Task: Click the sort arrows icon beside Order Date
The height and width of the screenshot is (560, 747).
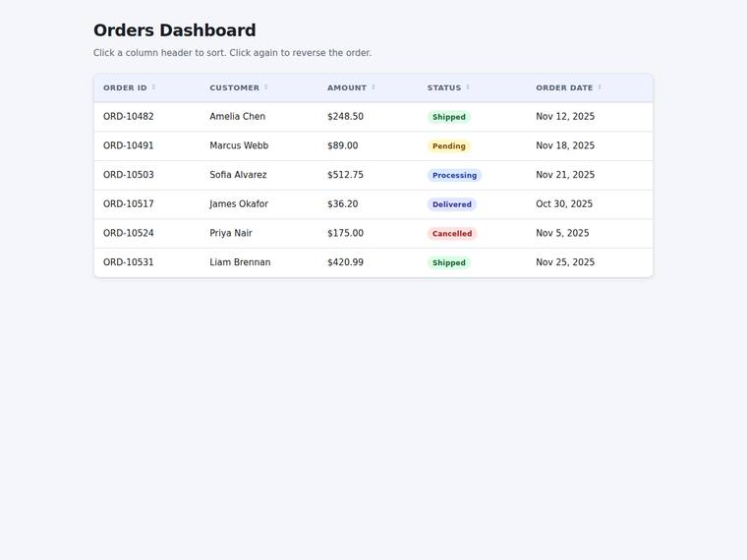Action: pos(600,87)
